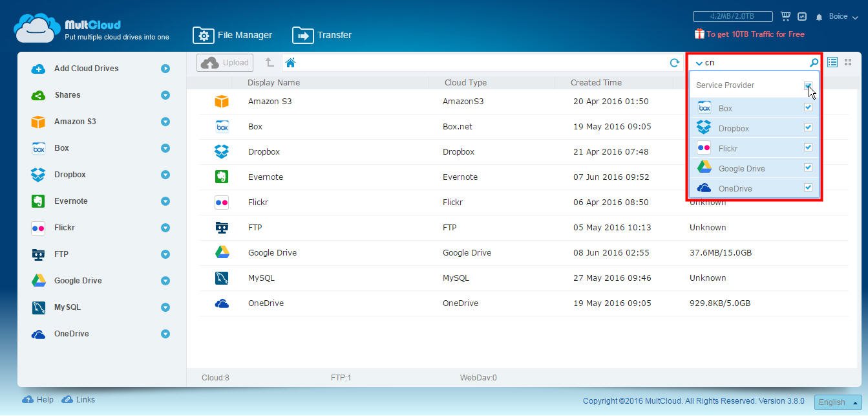The image size is (868, 416).
Task: Collapse the search filter chevron
Action: pyautogui.click(x=699, y=63)
